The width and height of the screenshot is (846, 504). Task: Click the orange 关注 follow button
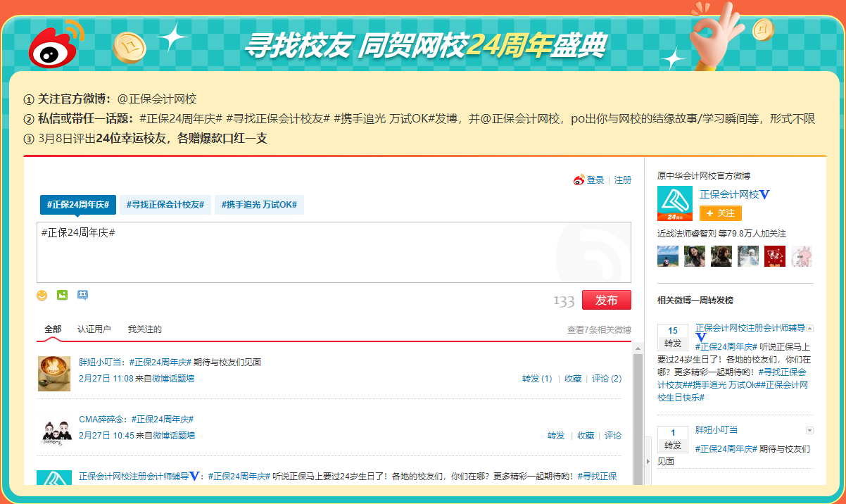(720, 213)
